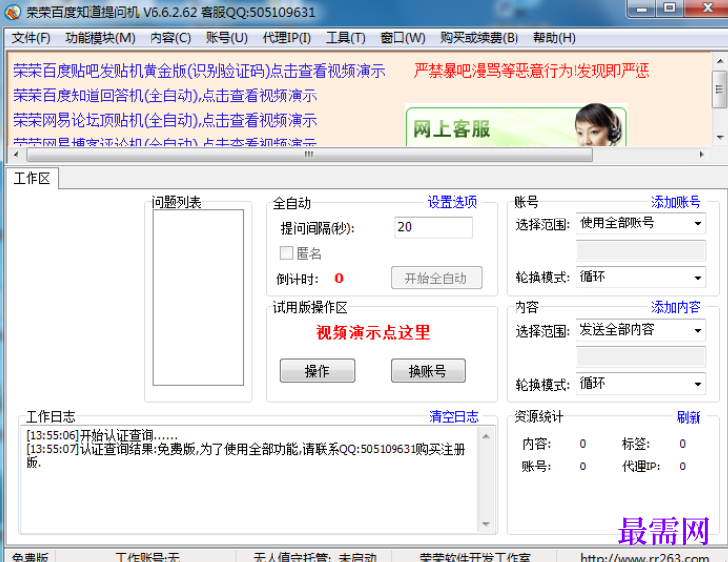This screenshot has height=562, width=728.
Task: Click banner horizontal scrollbar right arrow
Action: tap(702, 155)
